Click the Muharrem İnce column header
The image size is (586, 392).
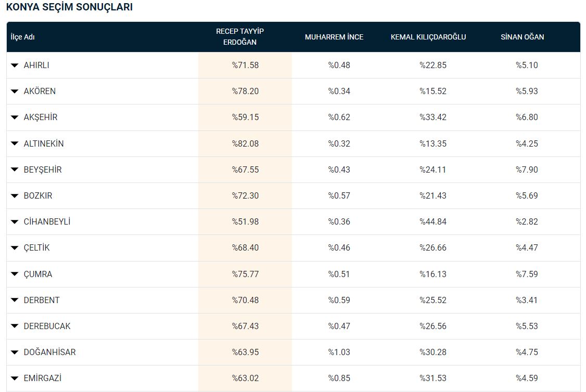(334, 37)
